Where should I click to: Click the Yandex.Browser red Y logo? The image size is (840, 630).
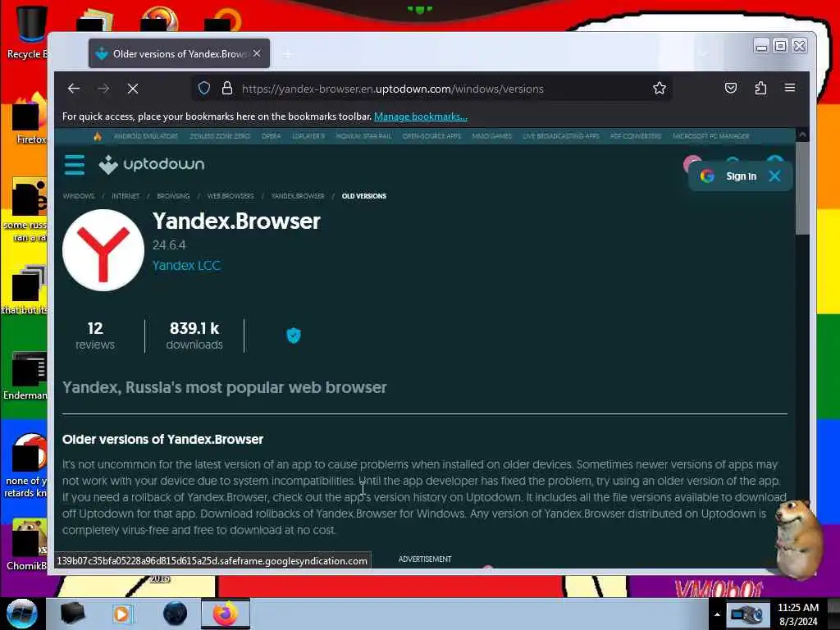(103, 250)
